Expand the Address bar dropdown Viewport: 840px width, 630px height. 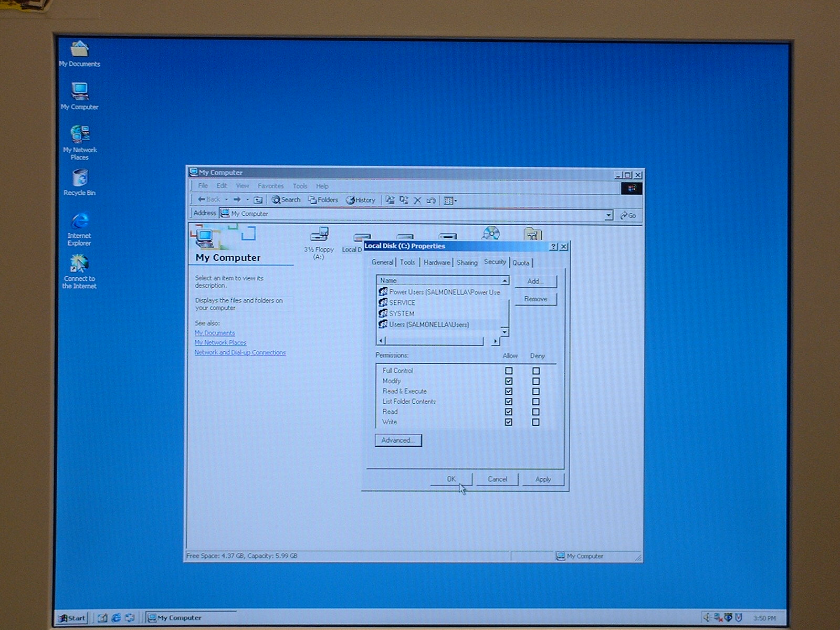608,215
